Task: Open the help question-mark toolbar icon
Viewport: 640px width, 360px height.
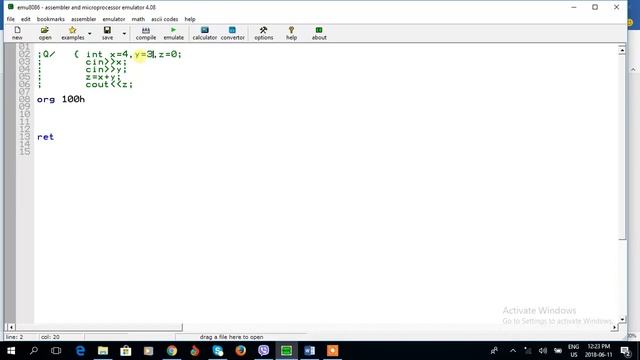Action: 291,33
